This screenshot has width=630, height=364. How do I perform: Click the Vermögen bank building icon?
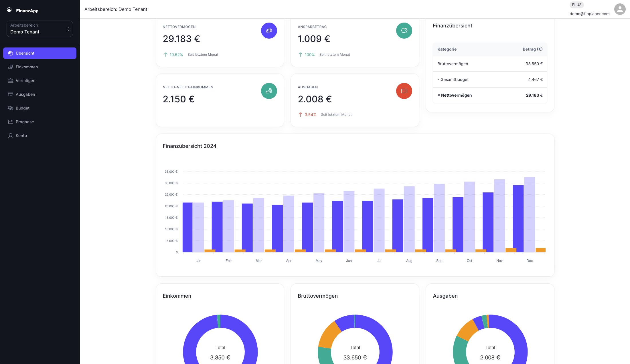(x=11, y=81)
